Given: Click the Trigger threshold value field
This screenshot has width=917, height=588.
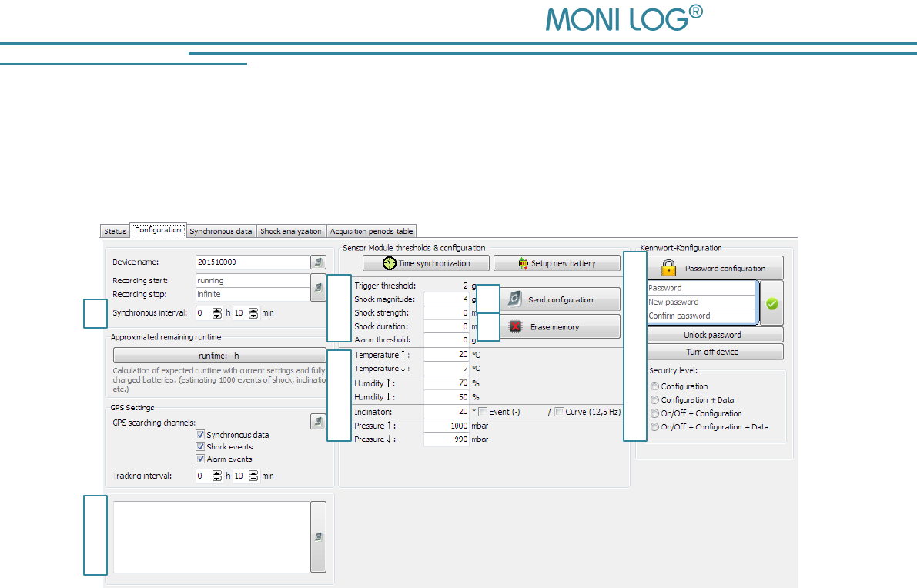Looking at the screenshot, I should pos(447,286).
